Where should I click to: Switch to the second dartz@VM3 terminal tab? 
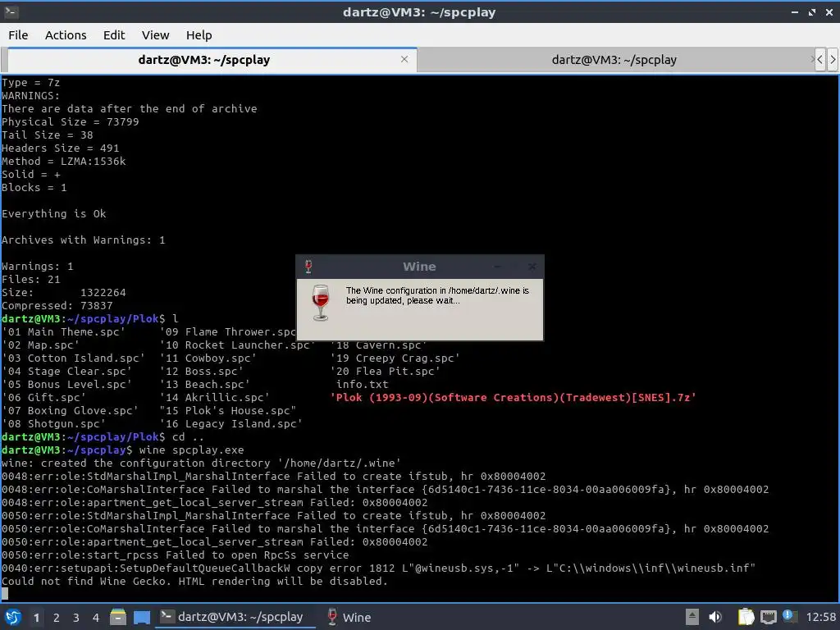pos(614,60)
